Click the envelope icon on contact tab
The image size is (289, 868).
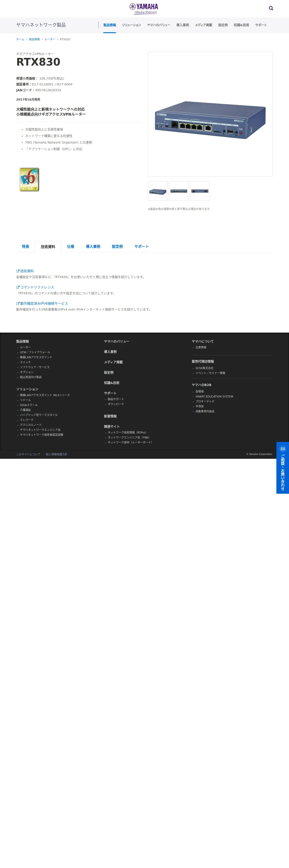tap(283, 449)
